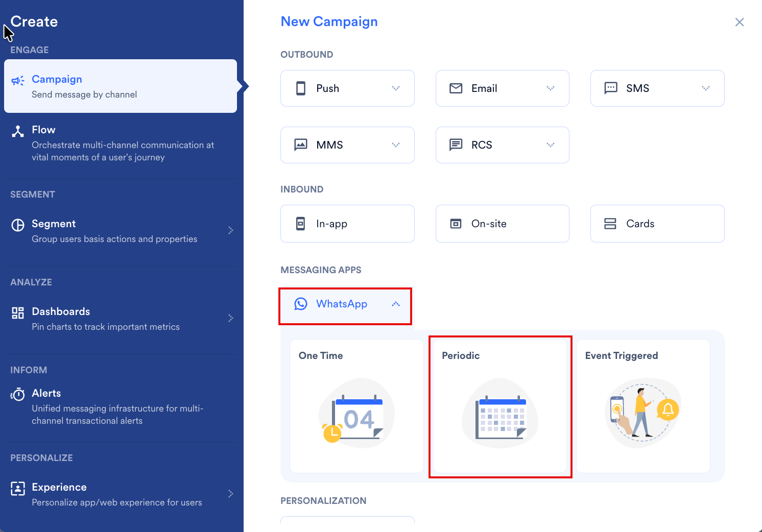Open the Alerts menu entry

pos(121,406)
